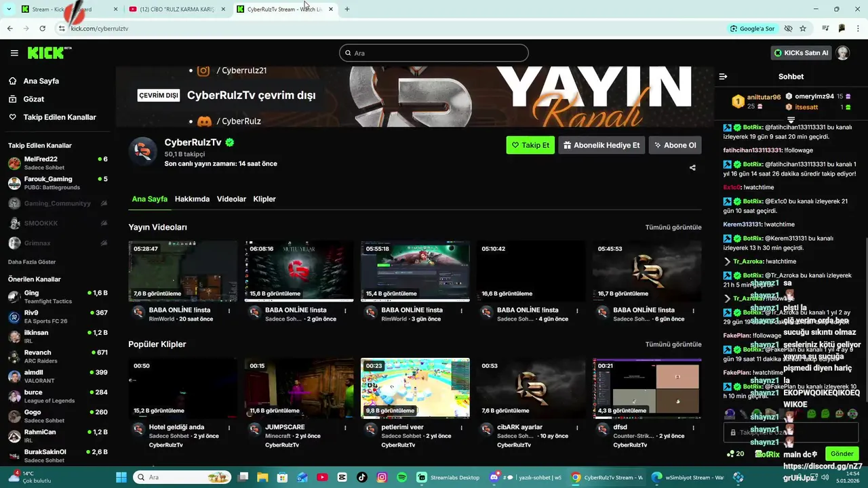868x488 pixels.
Task: Open MelRed22 followed channel
Action: point(58,163)
